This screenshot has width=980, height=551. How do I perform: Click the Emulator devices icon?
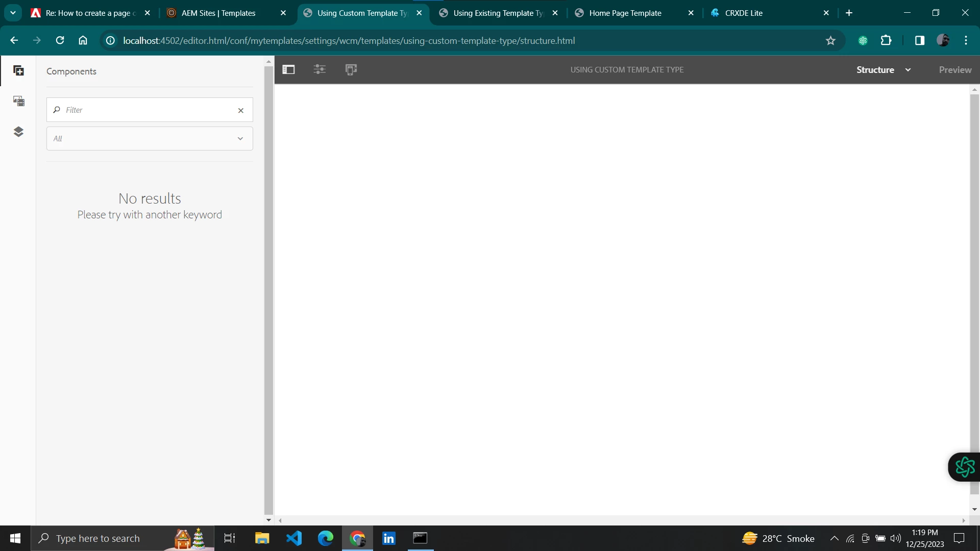[x=351, y=70]
